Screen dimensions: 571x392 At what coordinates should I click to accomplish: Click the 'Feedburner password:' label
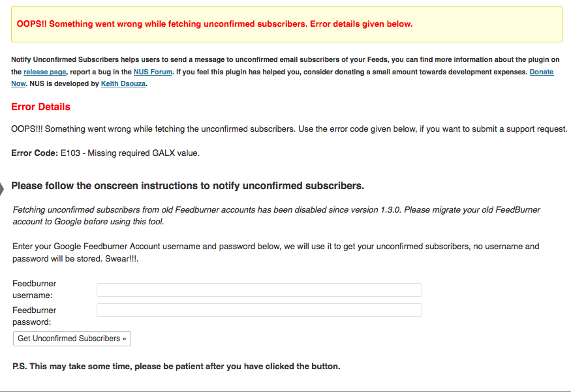click(34, 316)
